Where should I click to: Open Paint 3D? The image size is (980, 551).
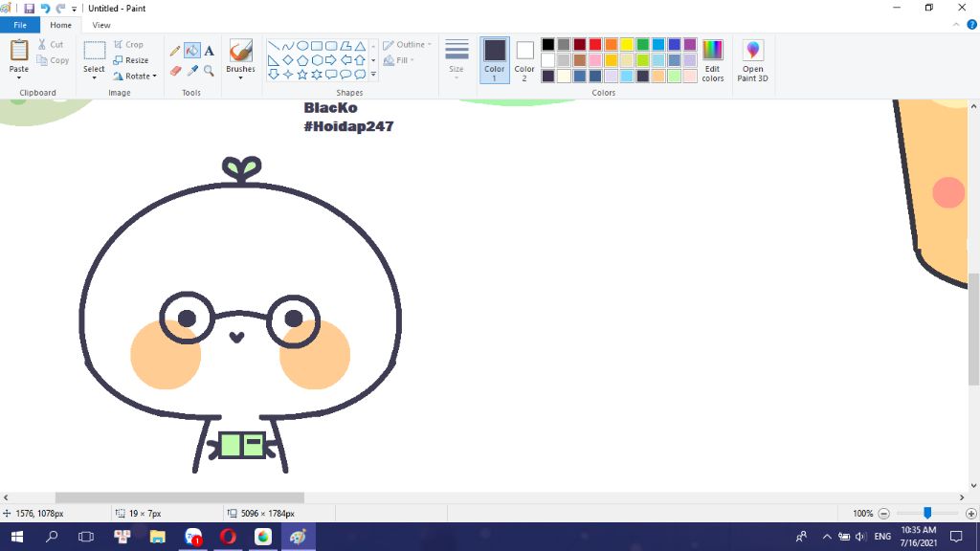(752, 60)
